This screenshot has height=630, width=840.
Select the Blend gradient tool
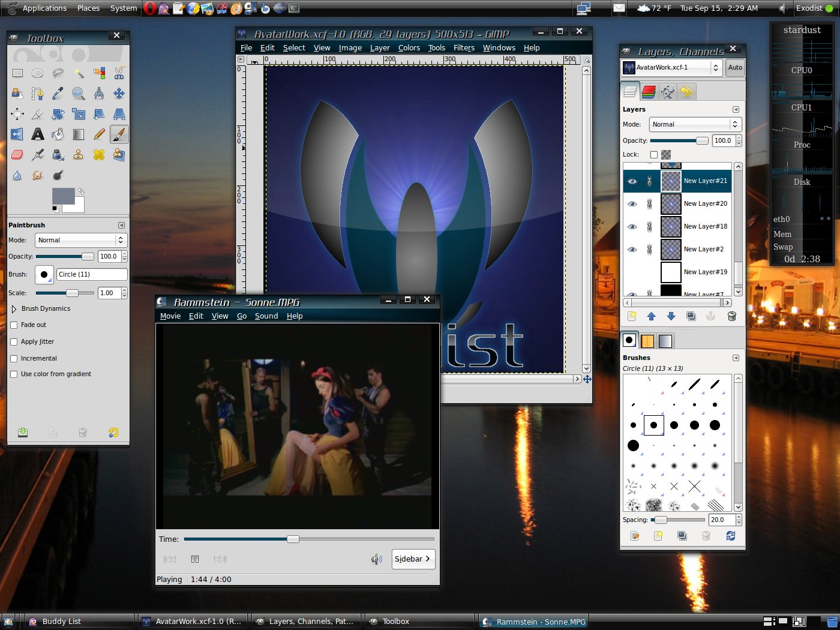point(79,134)
